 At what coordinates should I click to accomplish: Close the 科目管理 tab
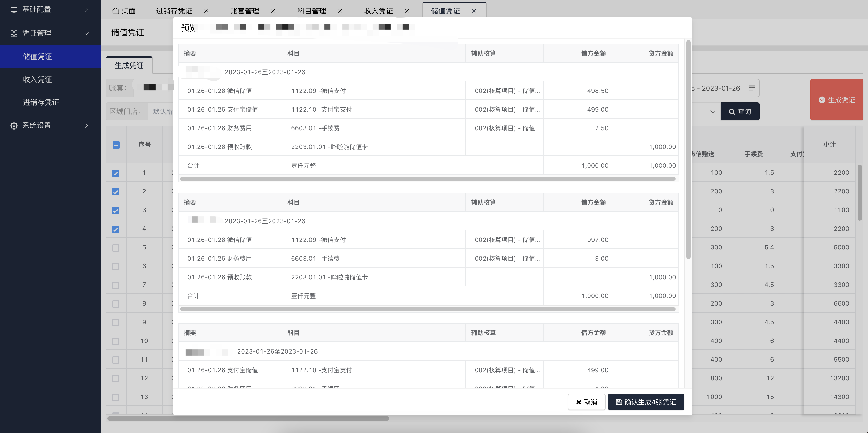pyautogui.click(x=340, y=11)
